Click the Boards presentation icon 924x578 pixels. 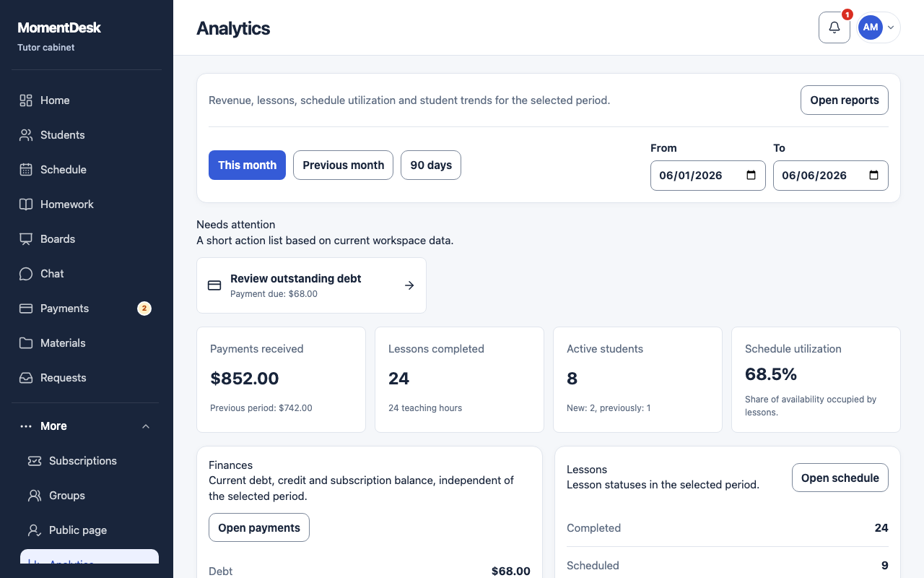coord(26,239)
